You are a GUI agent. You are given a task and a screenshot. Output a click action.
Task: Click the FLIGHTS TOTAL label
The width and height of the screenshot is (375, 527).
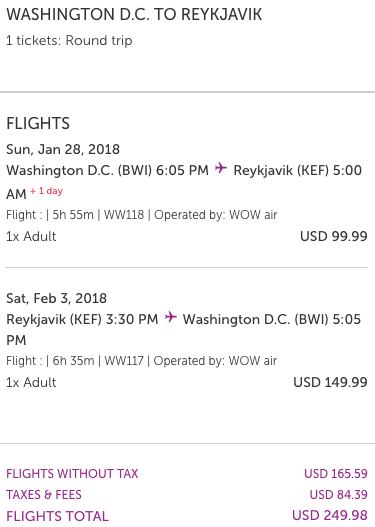57,516
